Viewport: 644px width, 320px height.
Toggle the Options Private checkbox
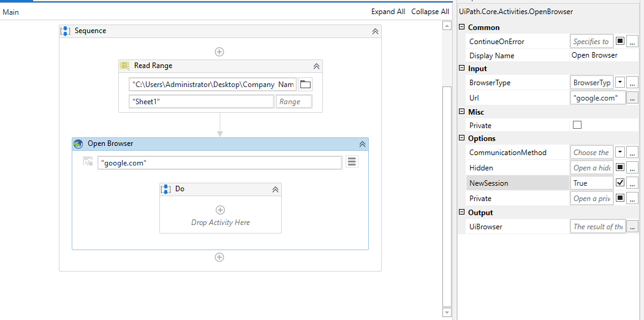[x=620, y=199]
